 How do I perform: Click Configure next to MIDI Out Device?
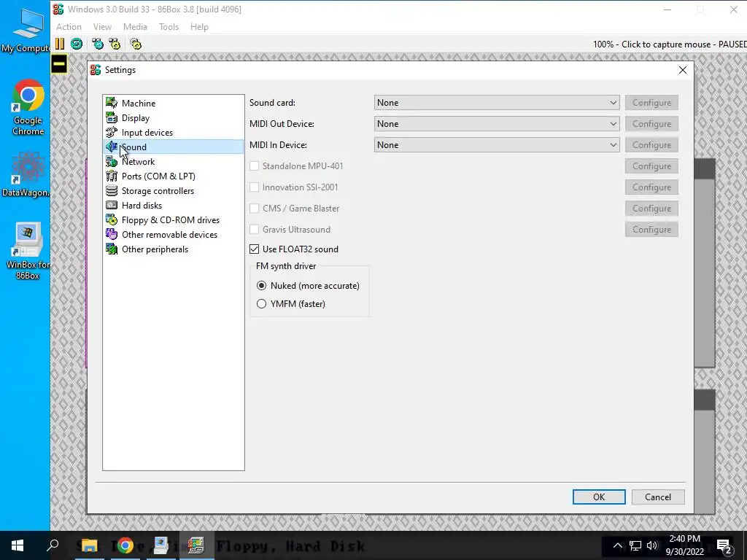pyautogui.click(x=651, y=124)
